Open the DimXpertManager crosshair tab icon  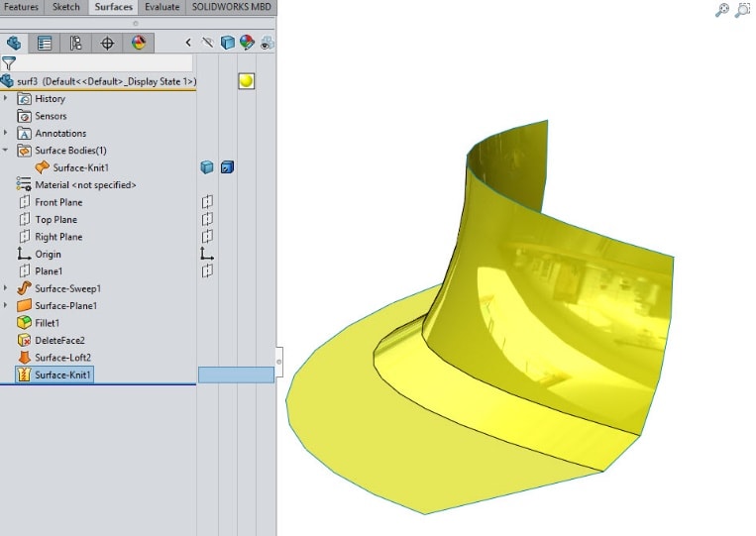click(107, 43)
